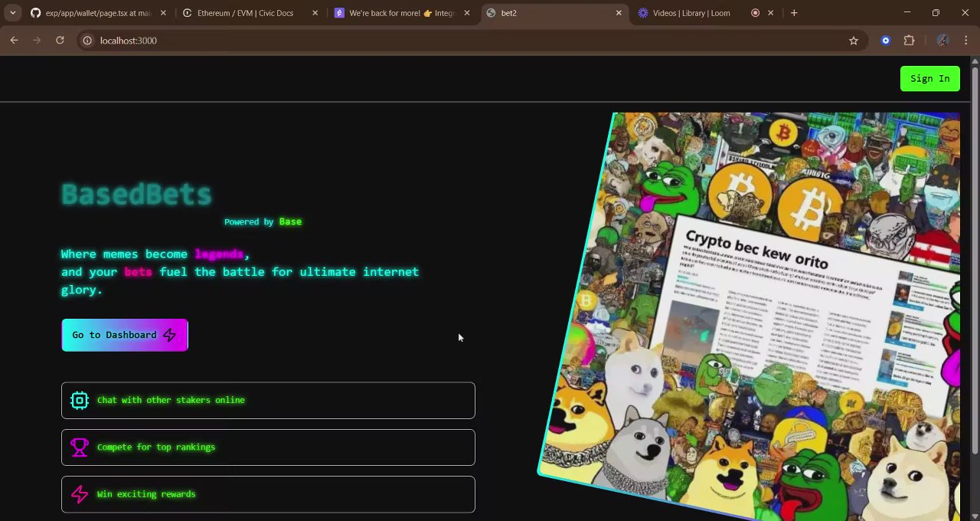This screenshot has height=521, width=980.
Task: Go forward in browser history
Action: tap(37, 41)
